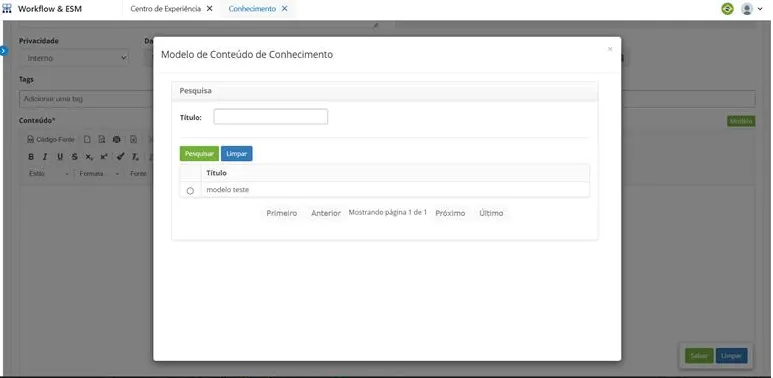Focus the Título search field

click(271, 117)
